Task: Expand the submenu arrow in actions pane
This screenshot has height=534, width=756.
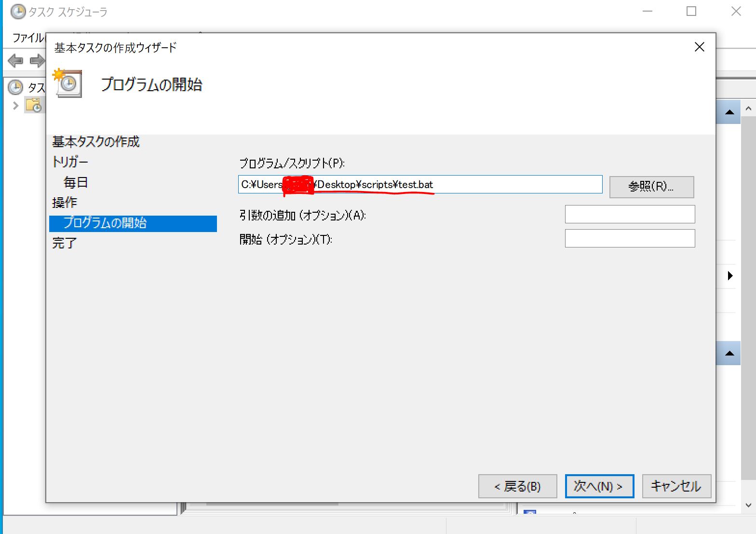Action: (x=730, y=276)
